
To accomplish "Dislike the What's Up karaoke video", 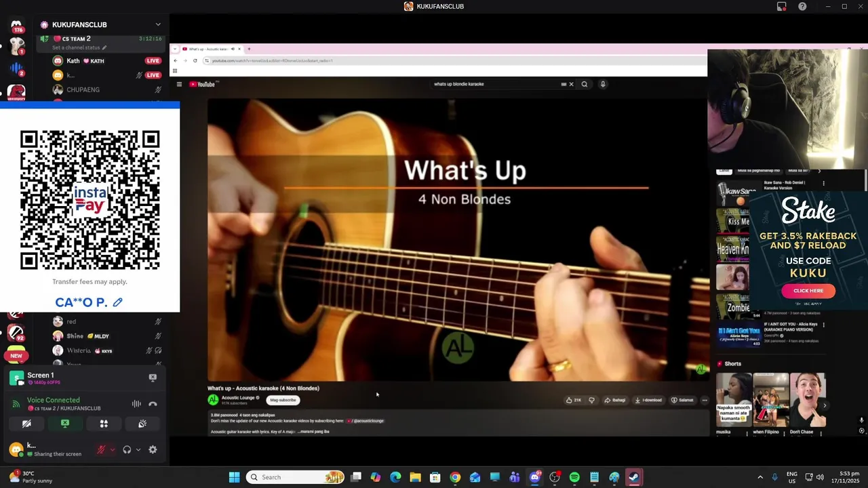I will pyautogui.click(x=591, y=400).
